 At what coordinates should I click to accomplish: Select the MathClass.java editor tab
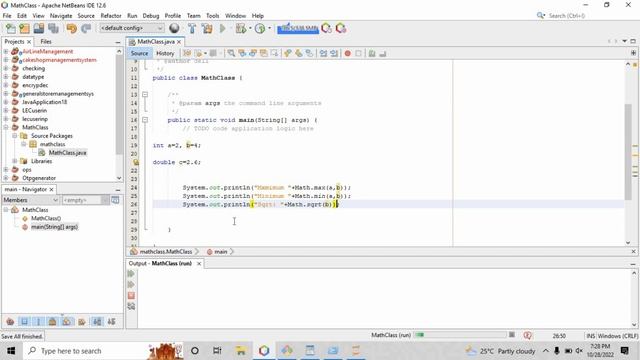[x=156, y=42]
